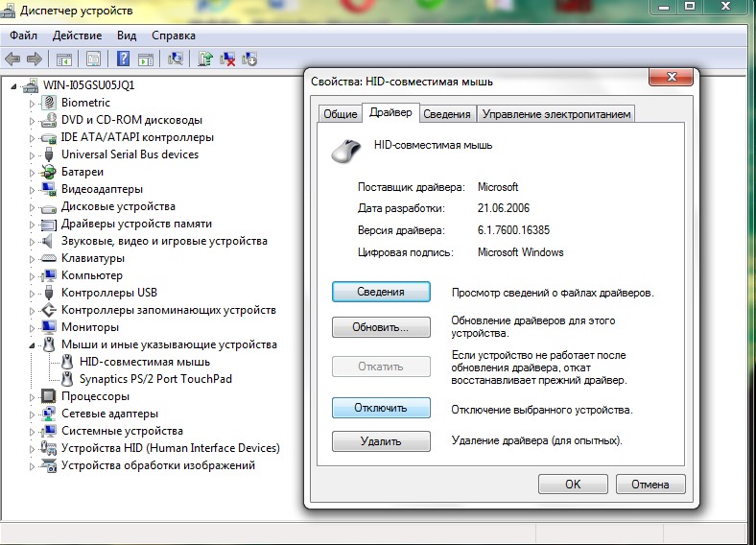Open the Справка menu

(x=174, y=36)
